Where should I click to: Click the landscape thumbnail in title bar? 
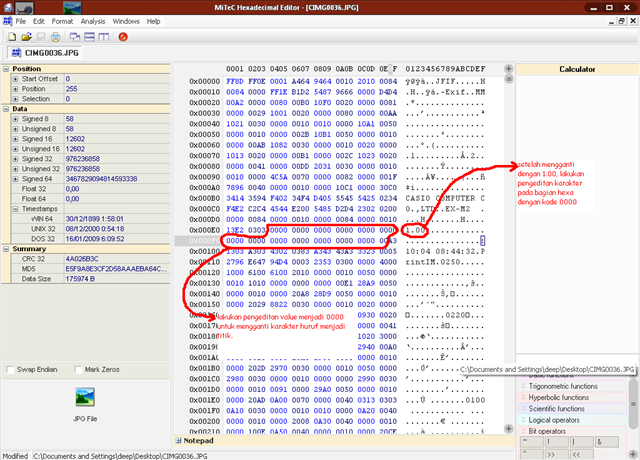[72, 7]
